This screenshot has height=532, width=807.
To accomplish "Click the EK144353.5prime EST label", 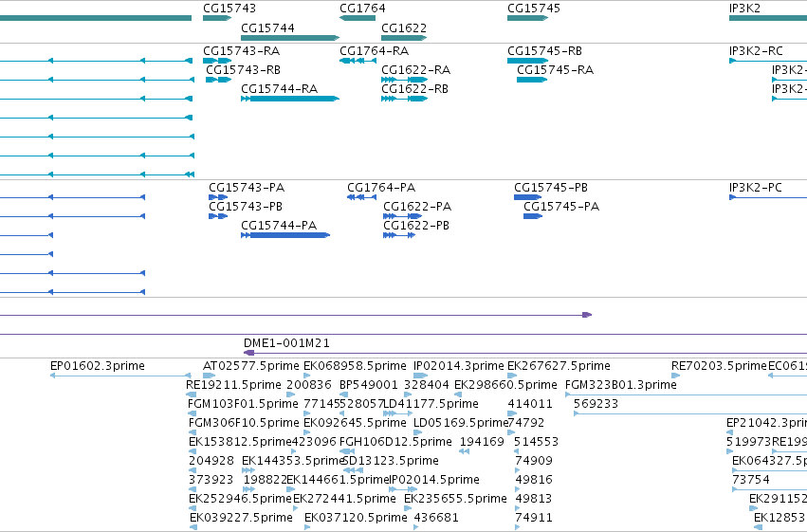I will [293, 461].
